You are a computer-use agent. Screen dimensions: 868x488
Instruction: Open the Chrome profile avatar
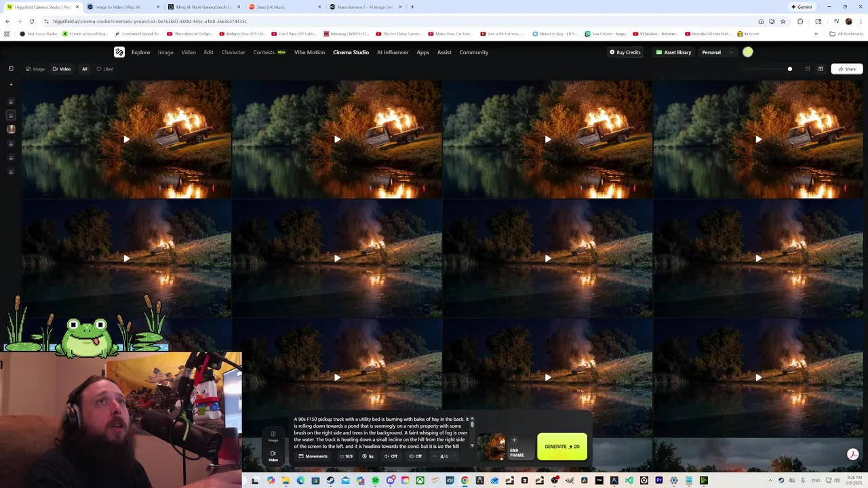point(848,21)
